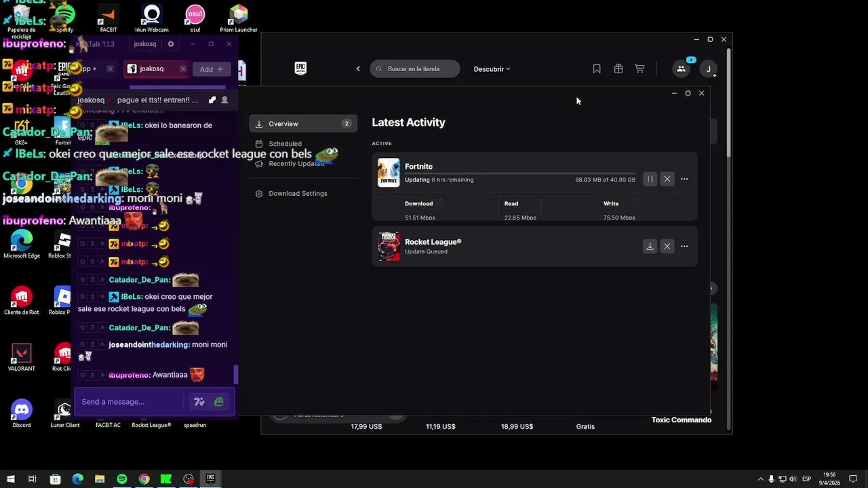This screenshot has width=868, height=488.
Task: Open the Prism Launcher desktop shortcut
Action: pyautogui.click(x=239, y=18)
